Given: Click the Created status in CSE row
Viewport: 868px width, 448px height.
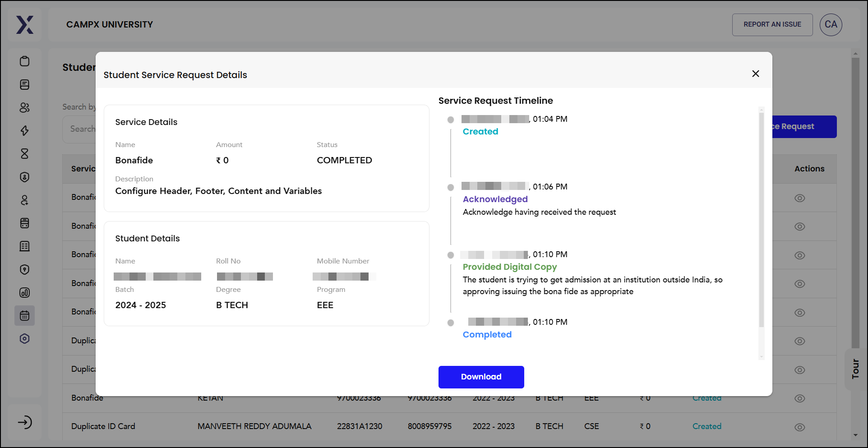Looking at the screenshot, I should pyautogui.click(x=707, y=426).
